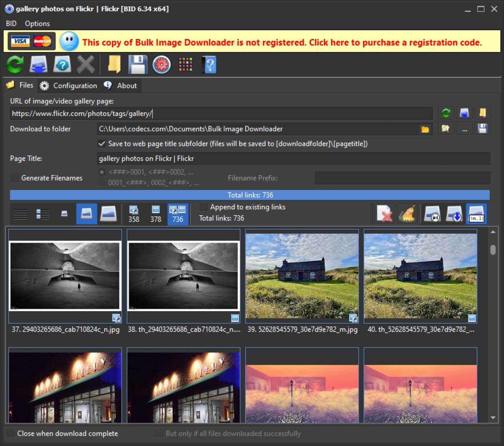Click the large floppy disk save icon
This screenshot has height=446, width=504.
138,64
